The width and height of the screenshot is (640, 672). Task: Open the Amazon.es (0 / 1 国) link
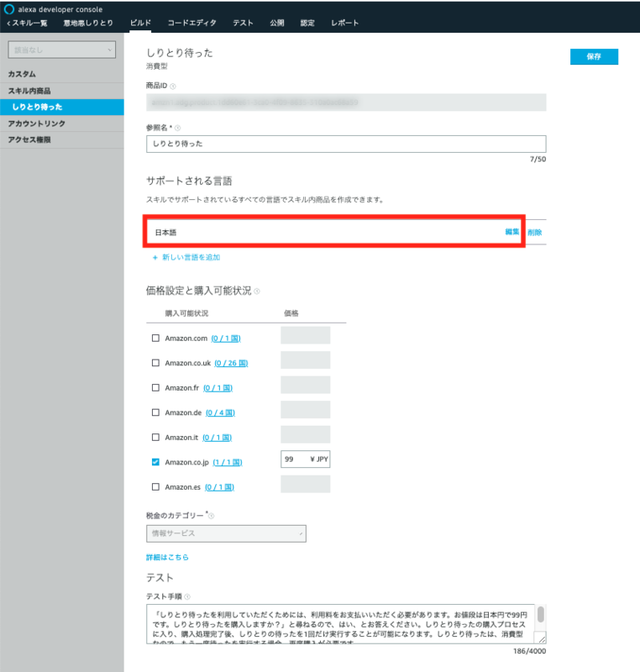coord(219,487)
